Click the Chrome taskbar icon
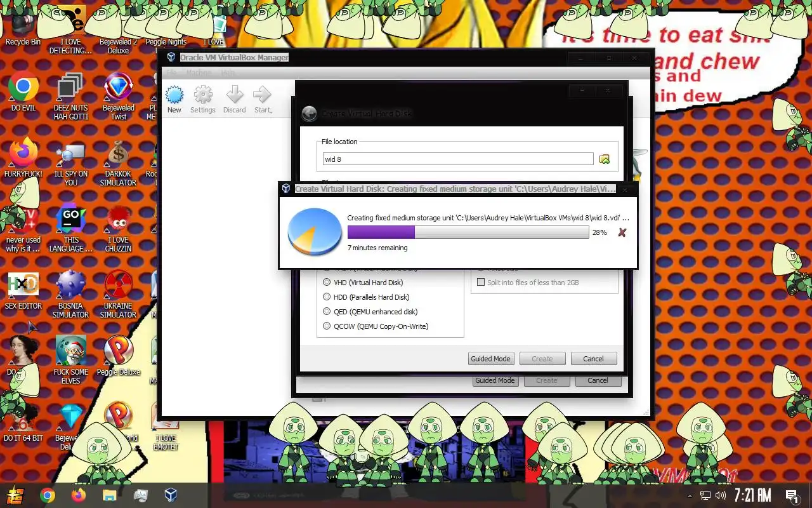Viewport: 812px width, 508px height. (x=48, y=495)
